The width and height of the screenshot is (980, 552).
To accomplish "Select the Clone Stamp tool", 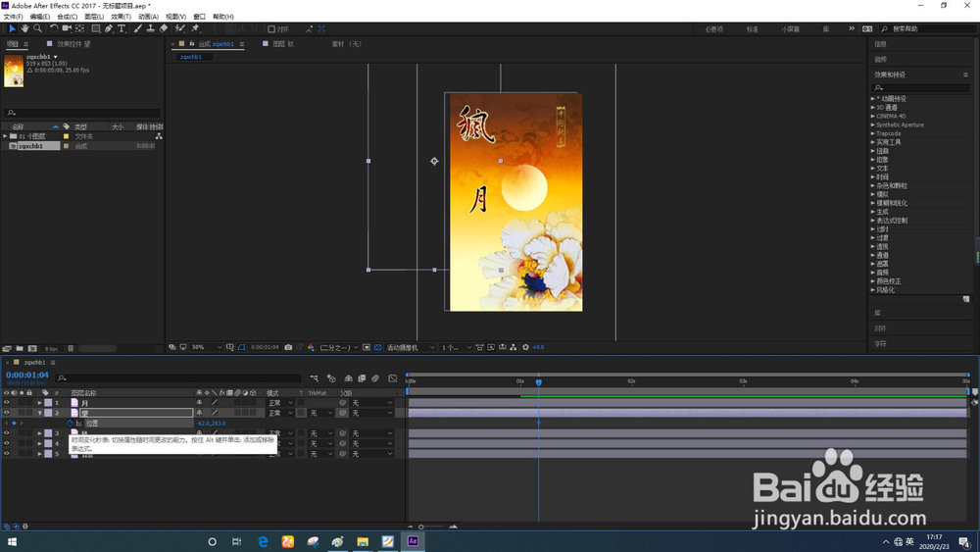I will pyautogui.click(x=151, y=28).
